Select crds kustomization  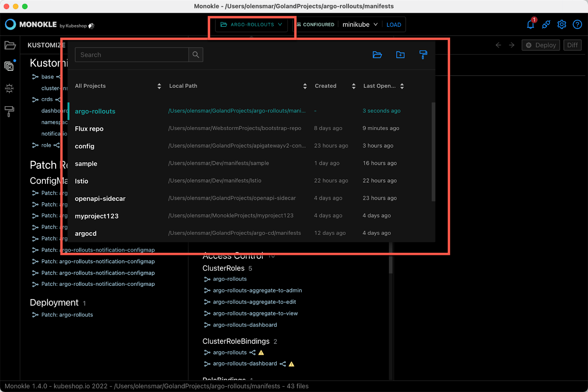click(x=47, y=100)
